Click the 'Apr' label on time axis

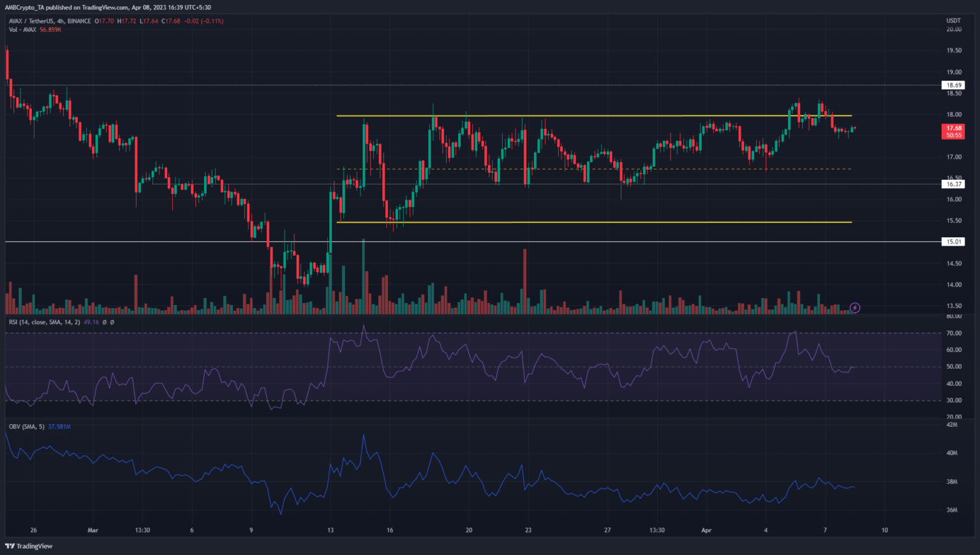(706, 530)
